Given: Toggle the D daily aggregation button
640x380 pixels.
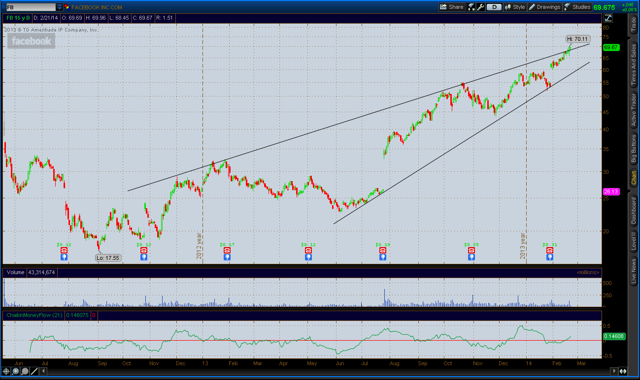Looking at the screenshot, I should [494, 7].
